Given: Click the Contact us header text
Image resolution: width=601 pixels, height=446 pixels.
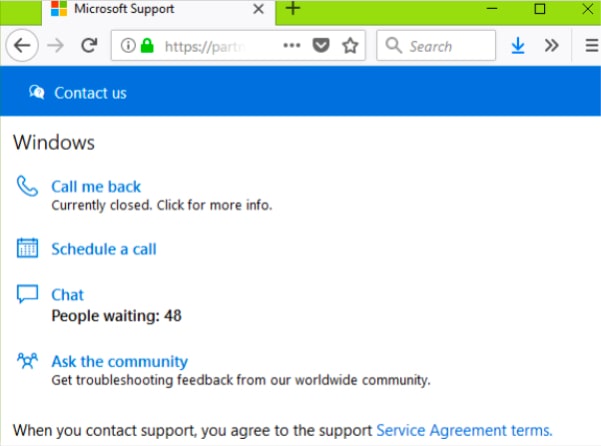Looking at the screenshot, I should pyautogui.click(x=90, y=93).
